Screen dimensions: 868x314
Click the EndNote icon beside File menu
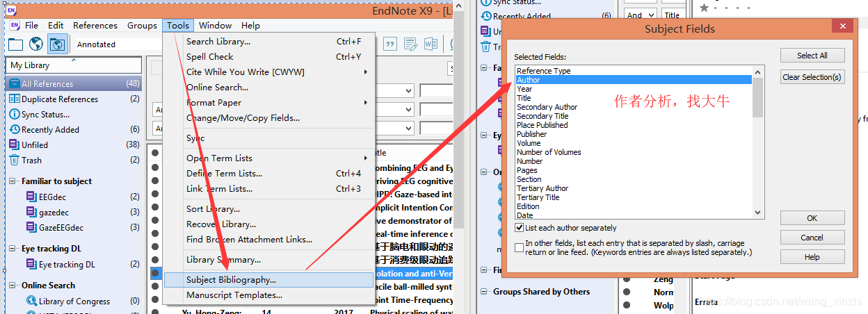tap(14, 26)
